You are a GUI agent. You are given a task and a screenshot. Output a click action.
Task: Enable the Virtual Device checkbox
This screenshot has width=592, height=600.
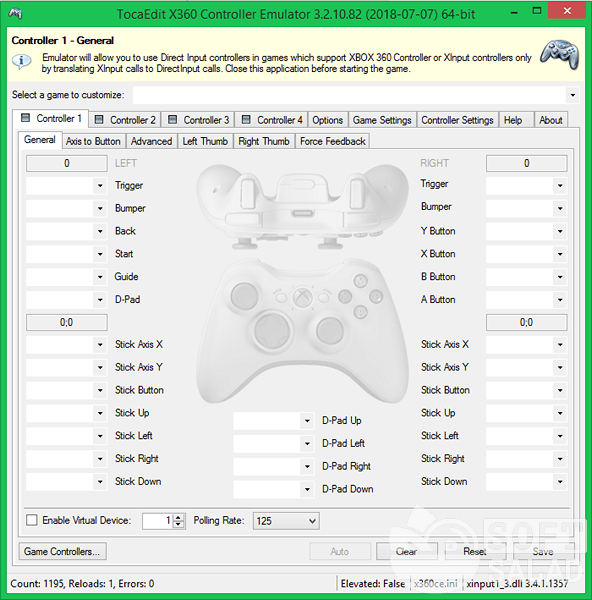31,520
